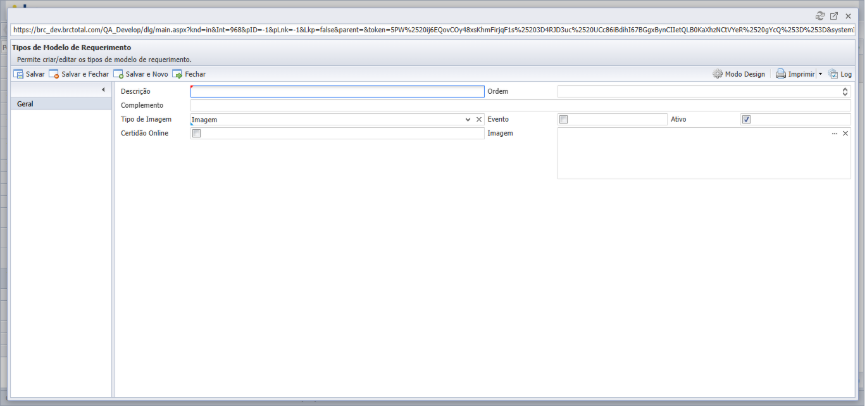Click the Ordem spinner arrows
Screen dimensions: 865x406
tap(845, 92)
